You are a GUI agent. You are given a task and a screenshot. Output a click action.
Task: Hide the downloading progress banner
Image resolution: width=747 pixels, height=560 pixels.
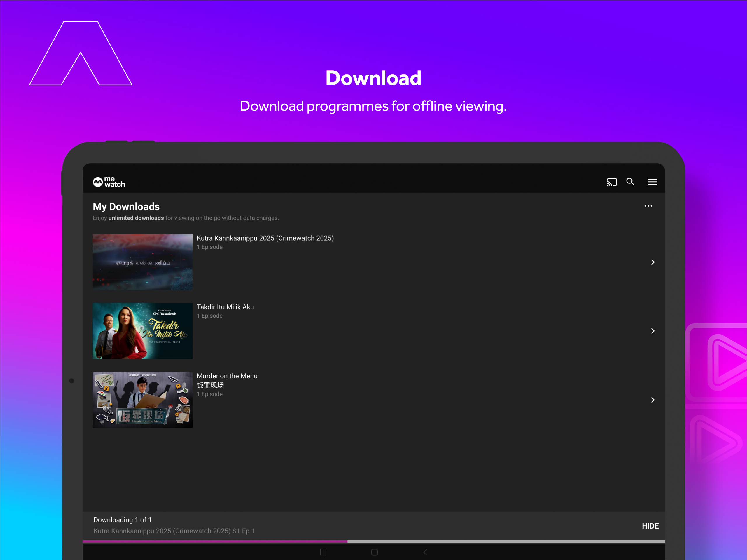(x=650, y=526)
